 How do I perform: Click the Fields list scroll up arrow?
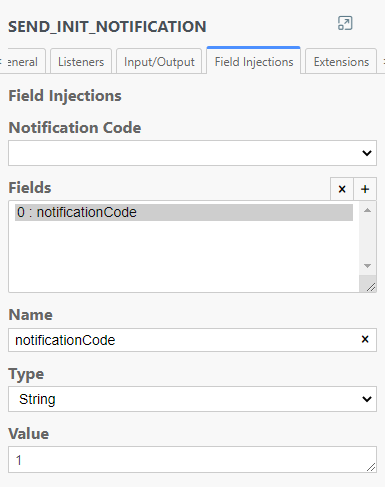pyautogui.click(x=367, y=210)
